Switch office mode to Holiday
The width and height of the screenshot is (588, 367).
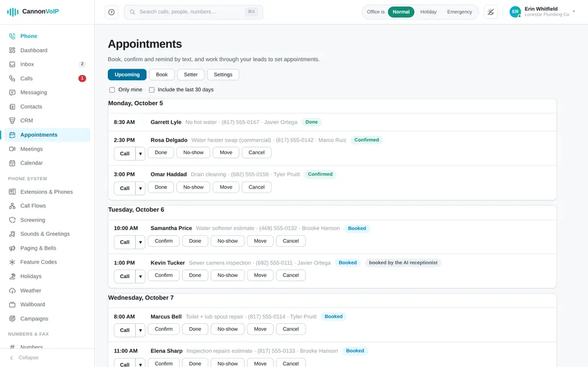click(428, 12)
